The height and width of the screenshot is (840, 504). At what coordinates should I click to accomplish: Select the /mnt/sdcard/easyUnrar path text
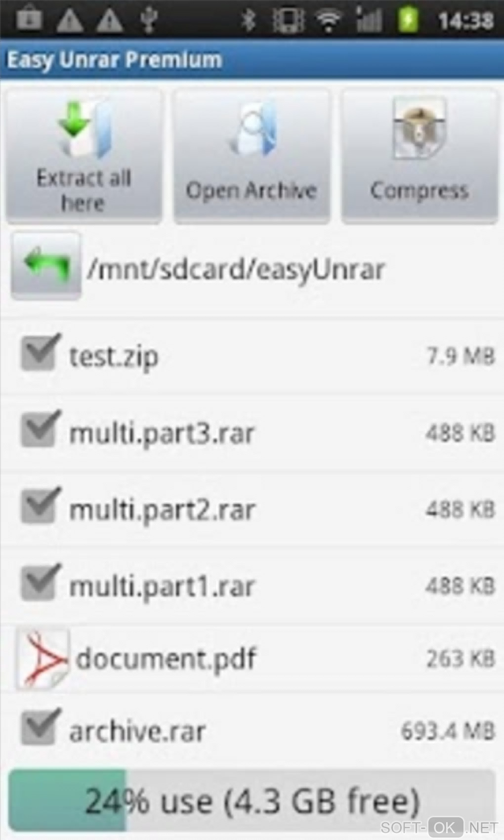235,270
